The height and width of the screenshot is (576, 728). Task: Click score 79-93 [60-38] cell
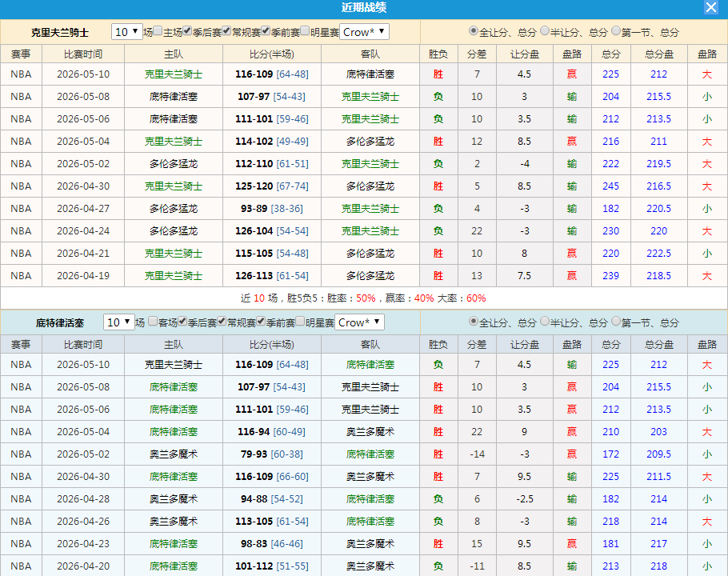pos(272,454)
